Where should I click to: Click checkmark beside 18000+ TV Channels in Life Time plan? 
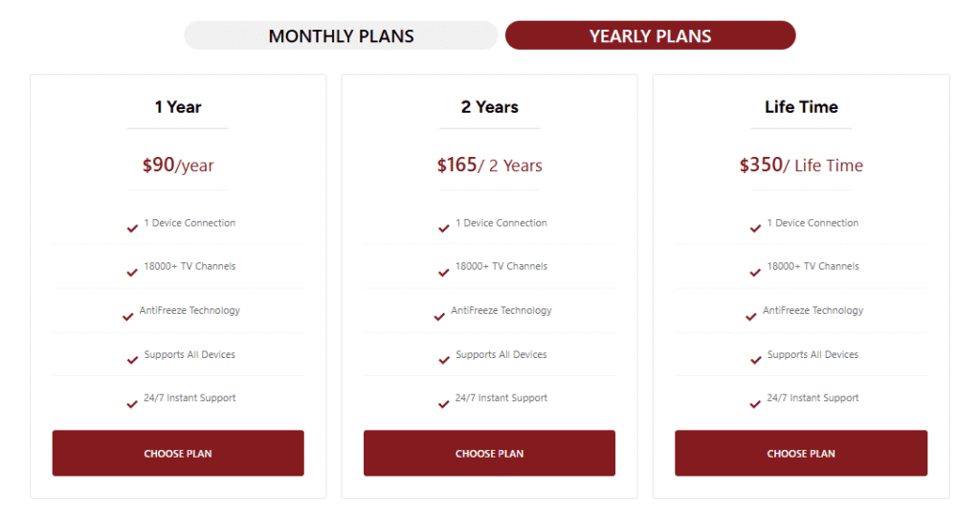[x=755, y=273]
